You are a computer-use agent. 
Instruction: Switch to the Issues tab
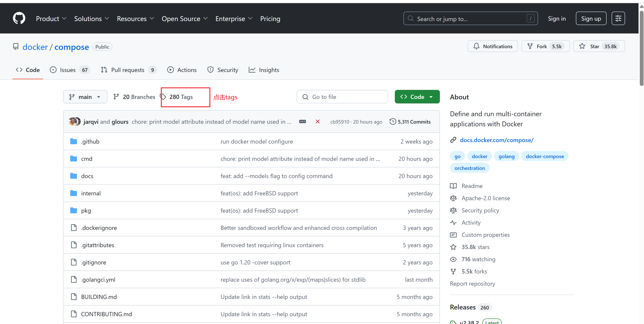click(70, 70)
